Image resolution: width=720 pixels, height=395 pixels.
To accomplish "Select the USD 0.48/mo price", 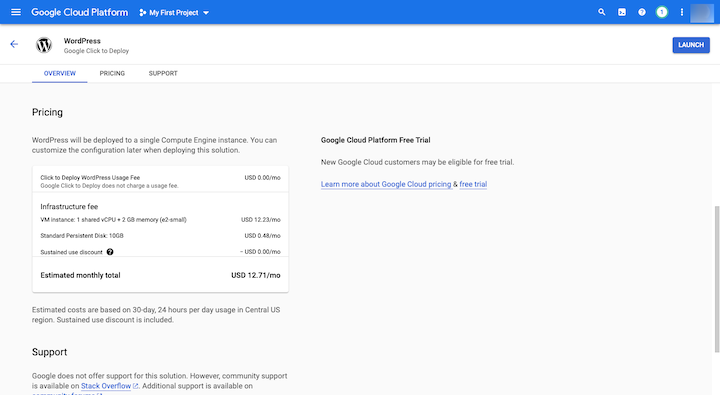I will click(x=262, y=236).
